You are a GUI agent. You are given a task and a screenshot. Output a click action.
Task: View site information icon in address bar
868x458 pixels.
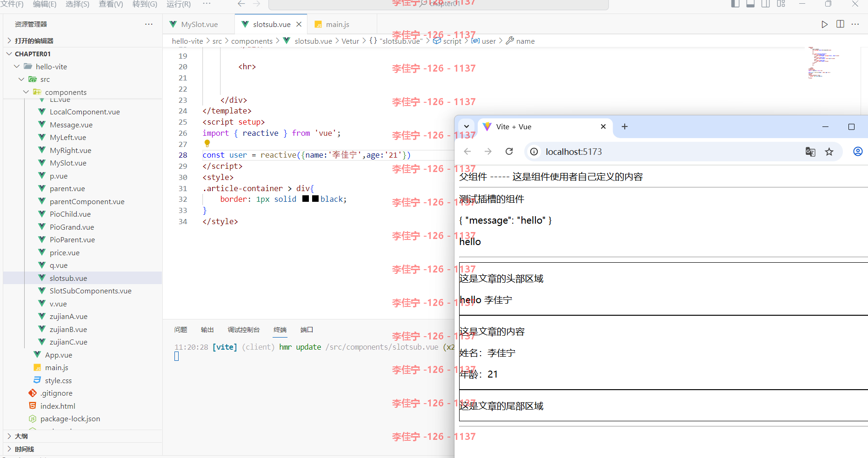(534, 152)
